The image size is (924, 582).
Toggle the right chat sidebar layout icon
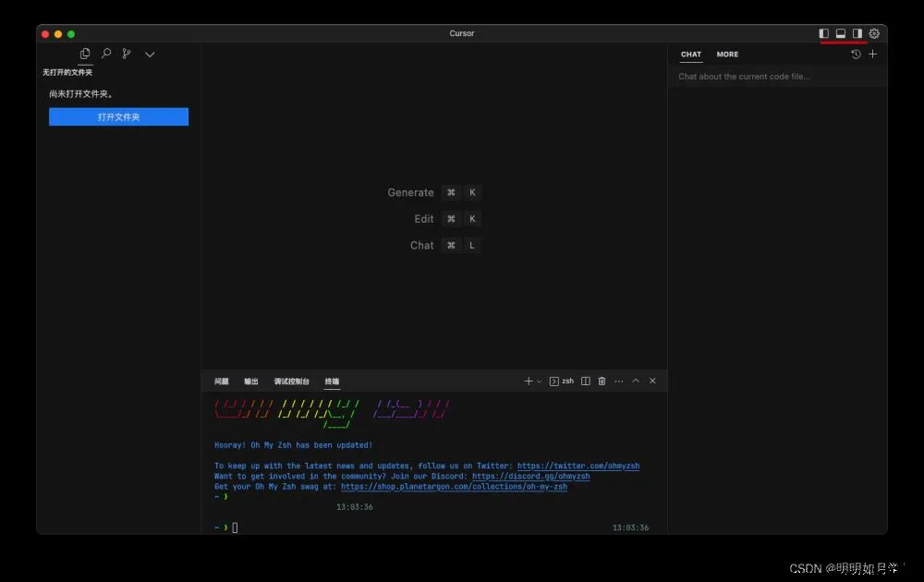click(x=857, y=33)
